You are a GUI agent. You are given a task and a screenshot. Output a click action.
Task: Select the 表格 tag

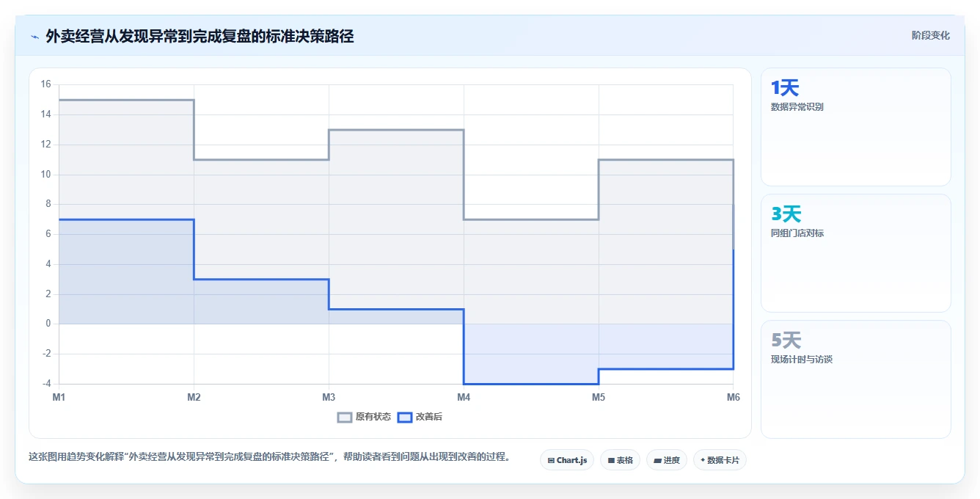tap(620, 460)
